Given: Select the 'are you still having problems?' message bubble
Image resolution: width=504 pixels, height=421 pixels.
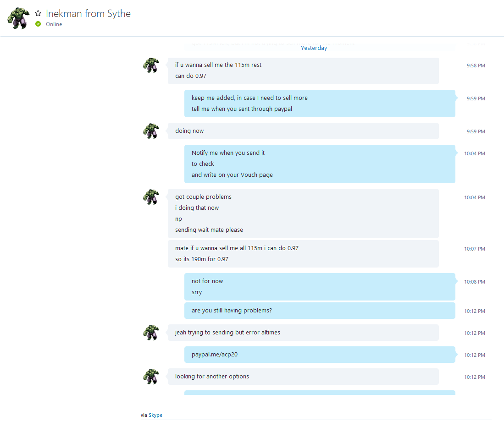Looking at the screenshot, I should coord(320,311).
